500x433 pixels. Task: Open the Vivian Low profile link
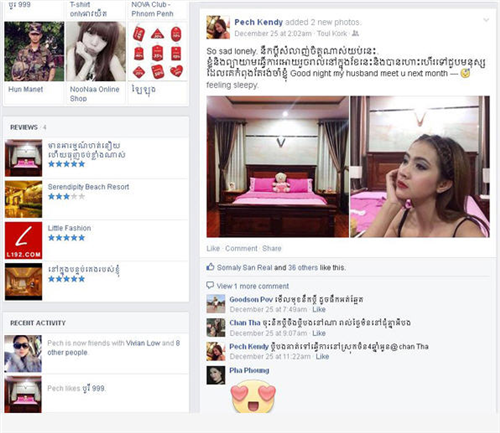(x=143, y=343)
